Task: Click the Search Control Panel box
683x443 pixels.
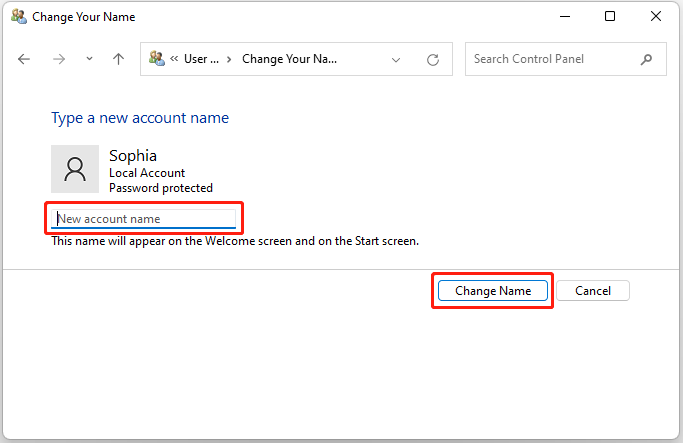Action: click(555, 59)
